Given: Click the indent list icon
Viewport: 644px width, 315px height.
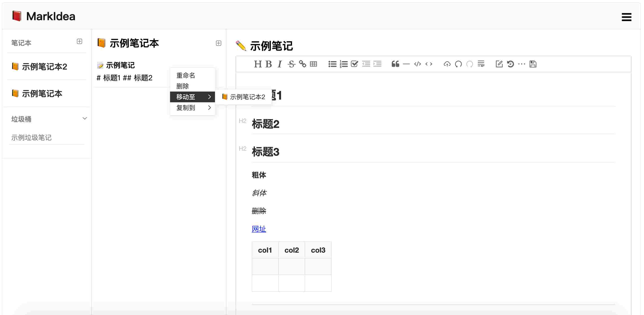Looking at the screenshot, I should [x=377, y=64].
